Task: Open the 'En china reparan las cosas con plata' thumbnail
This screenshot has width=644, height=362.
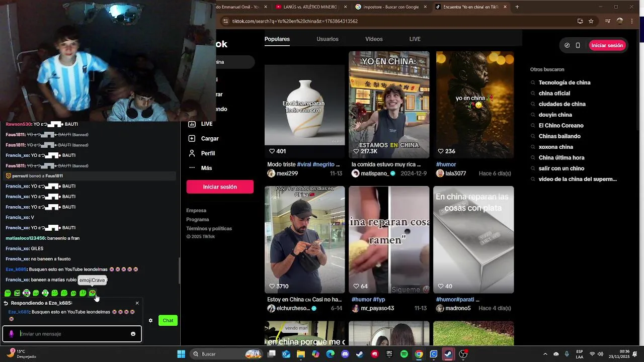Action: 473,240
